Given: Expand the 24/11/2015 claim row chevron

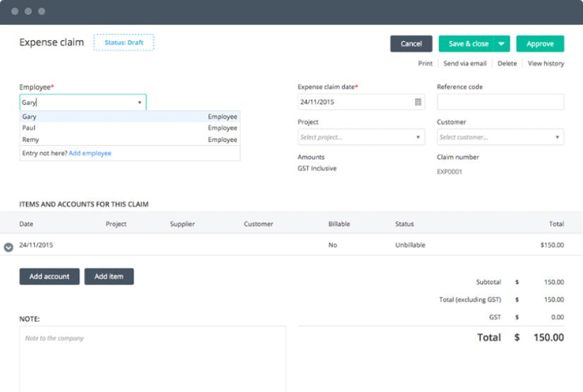Looking at the screenshot, I should tap(8, 247).
